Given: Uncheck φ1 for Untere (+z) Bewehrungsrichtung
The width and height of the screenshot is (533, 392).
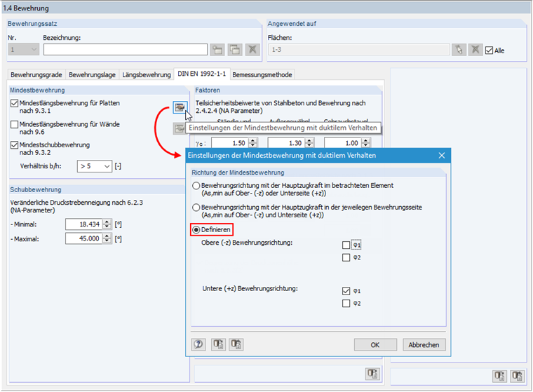Looking at the screenshot, I should point(346,291).
